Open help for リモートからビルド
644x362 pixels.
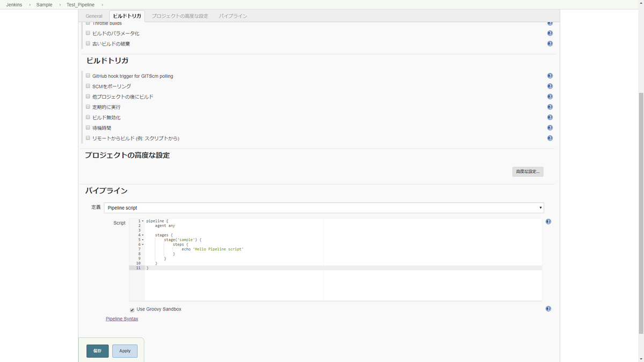550,138
